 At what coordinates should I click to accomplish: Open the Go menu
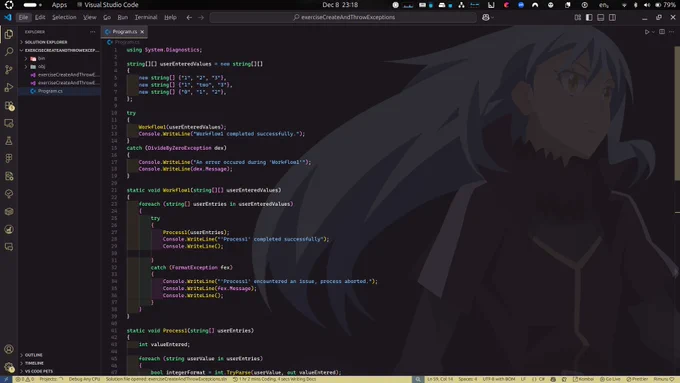[107, 17]
